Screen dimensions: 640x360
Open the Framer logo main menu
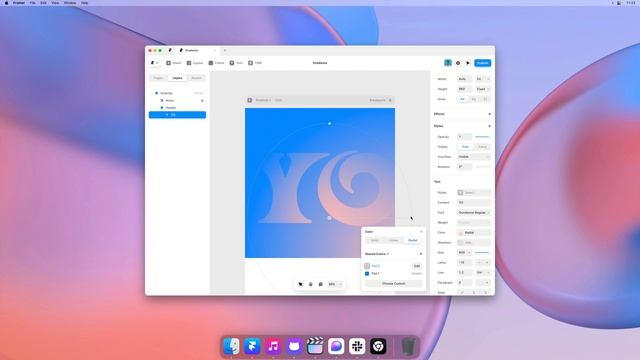click(x=154, y=63)
